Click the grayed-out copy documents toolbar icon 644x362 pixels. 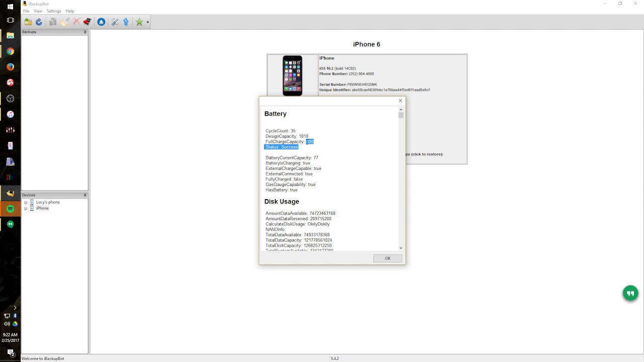pos(53,22)
